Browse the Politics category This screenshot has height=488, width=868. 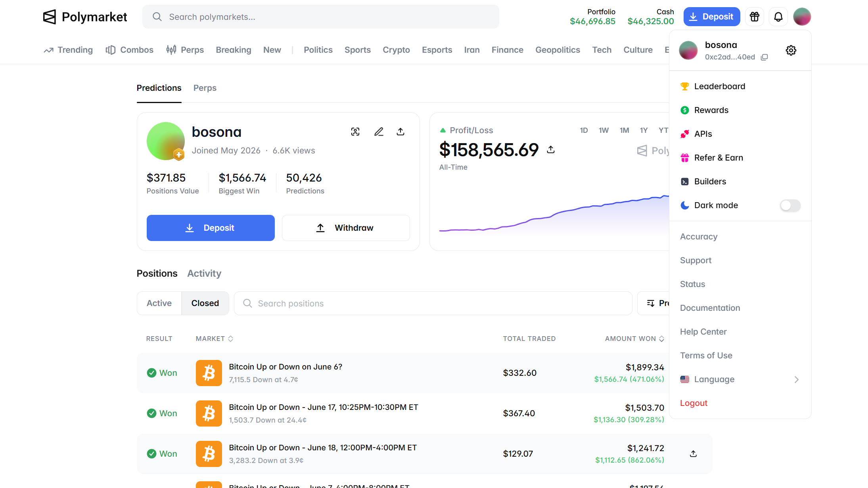click(318, 50)
